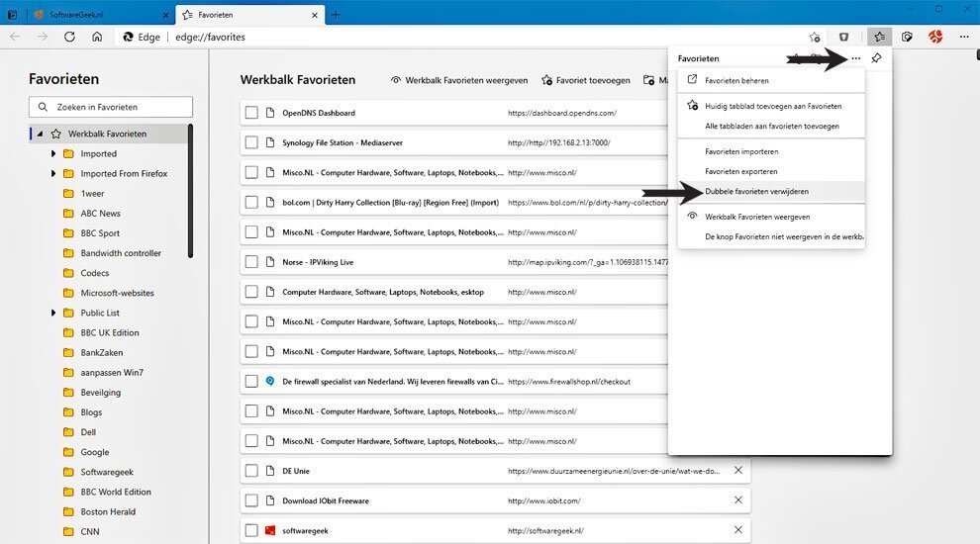980x544 pixels.
Task: Open the OpenDNS Dashboard favorite
Action: (x=319, y=113)
